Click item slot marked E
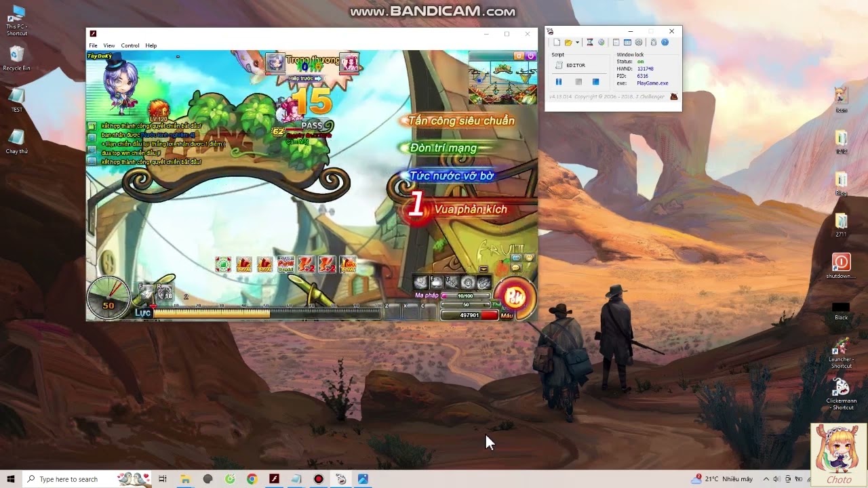 pos(437,283)
